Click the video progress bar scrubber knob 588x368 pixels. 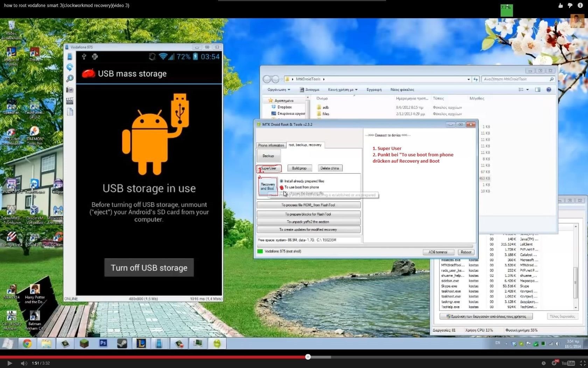(x=308, y=357)
